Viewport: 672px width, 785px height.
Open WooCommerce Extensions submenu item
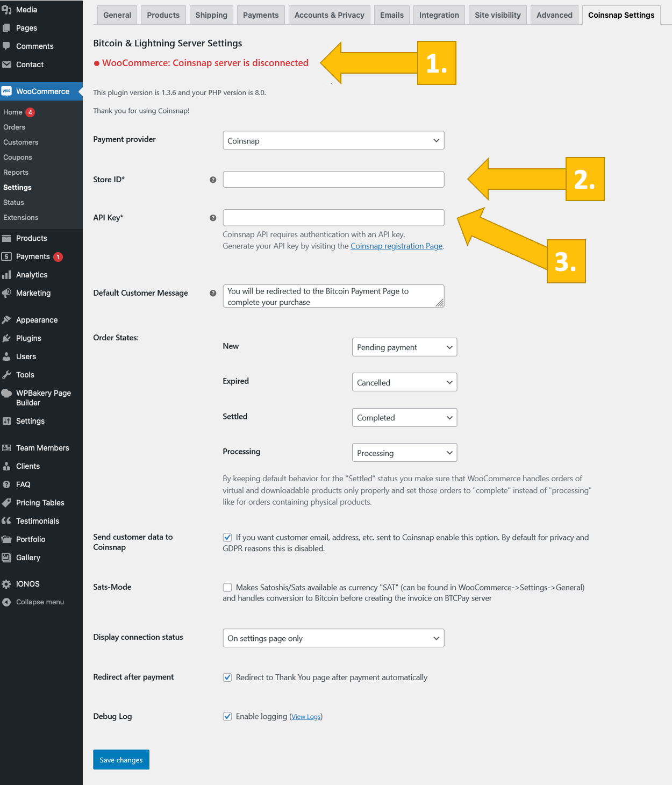click(x=21, y=218)
